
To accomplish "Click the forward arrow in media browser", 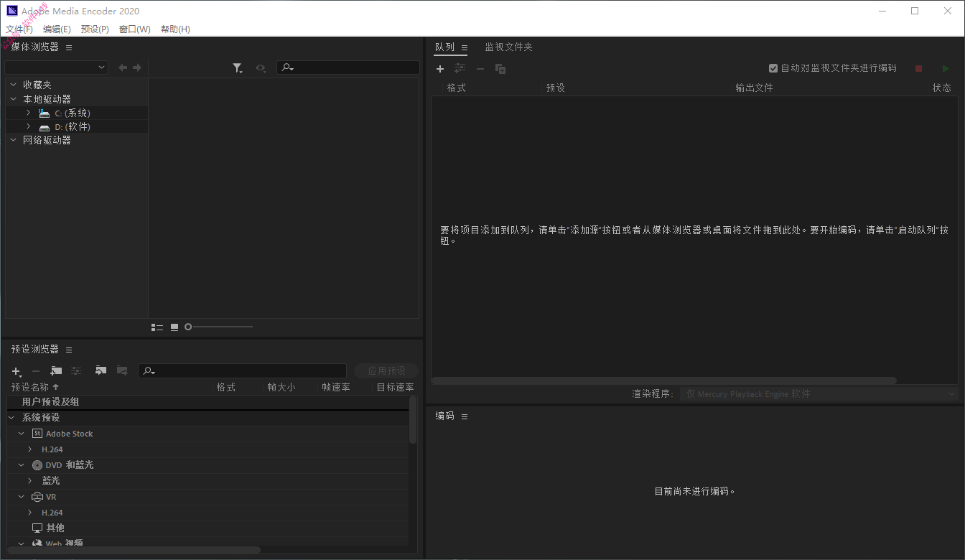I will coord(136,67).
